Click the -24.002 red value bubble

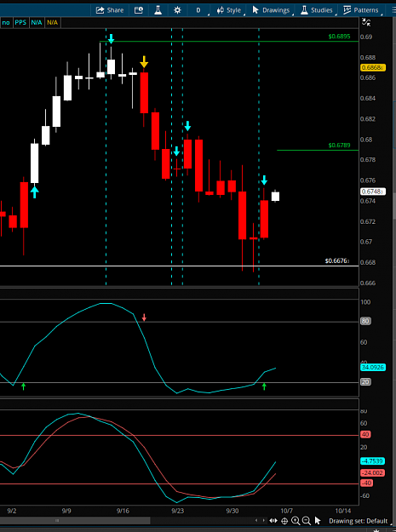coord(372,473)
